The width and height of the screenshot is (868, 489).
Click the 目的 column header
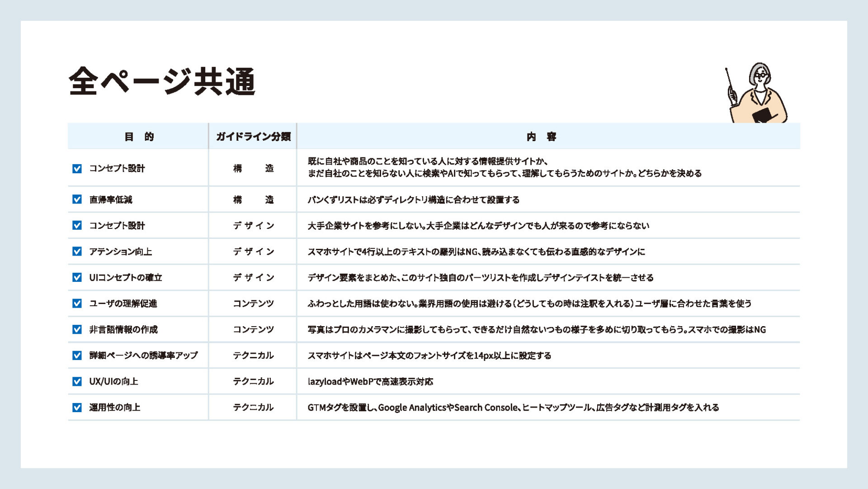click(x=139, y=137)
